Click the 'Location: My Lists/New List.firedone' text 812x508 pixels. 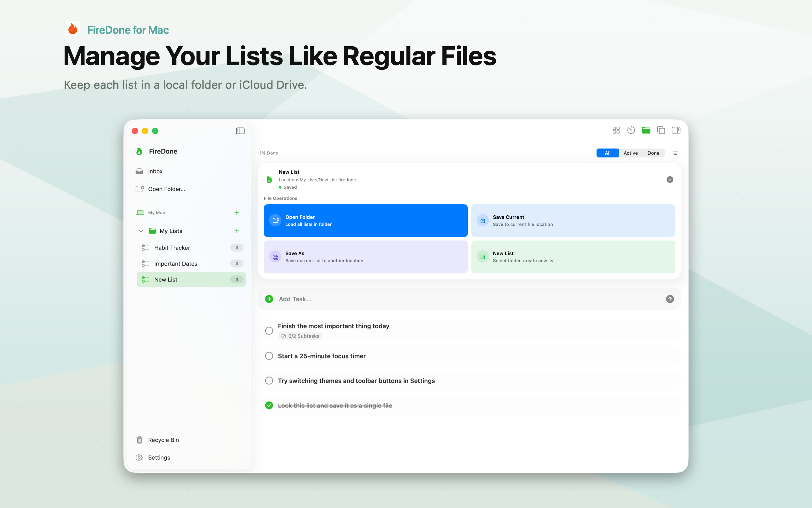pos(317,180)
